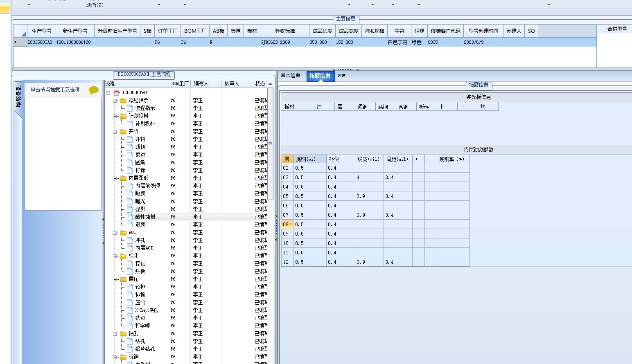632x364 pixels.
Task: Click the 线宽(mil) column header
Action: (369, 159)
